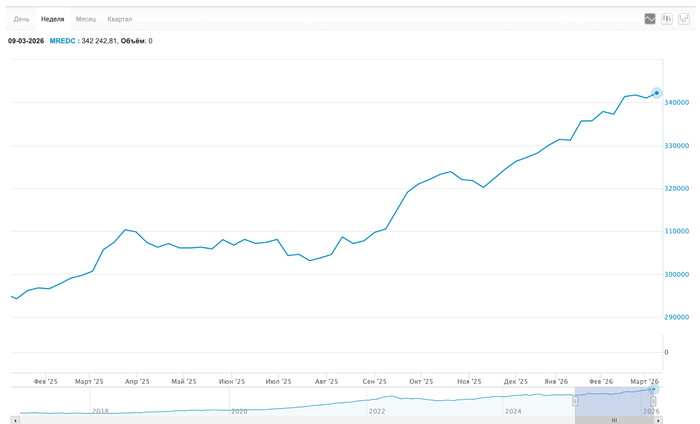Click the Сен '25 axis label
700x424 pixels.
[375, 381]
